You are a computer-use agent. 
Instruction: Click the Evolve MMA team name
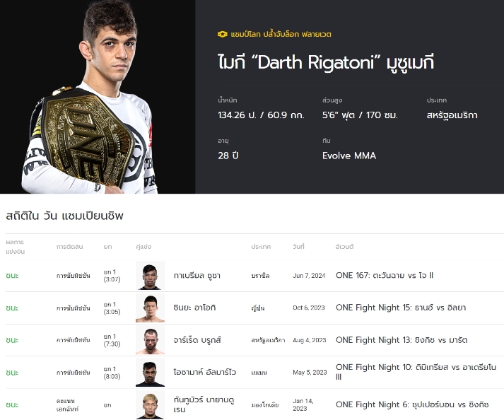349,156
